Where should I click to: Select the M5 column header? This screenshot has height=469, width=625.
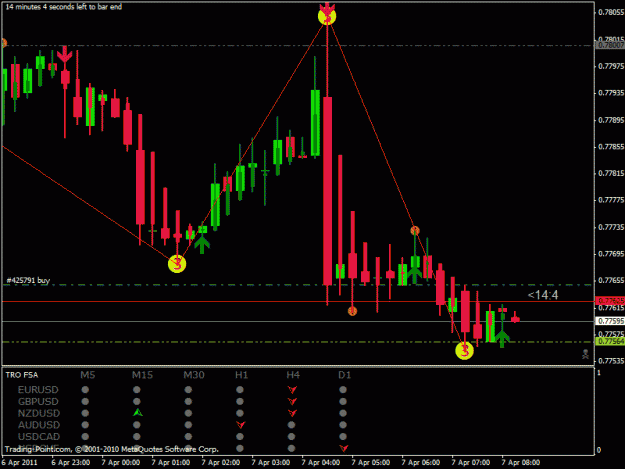click(x=88, y=375)
